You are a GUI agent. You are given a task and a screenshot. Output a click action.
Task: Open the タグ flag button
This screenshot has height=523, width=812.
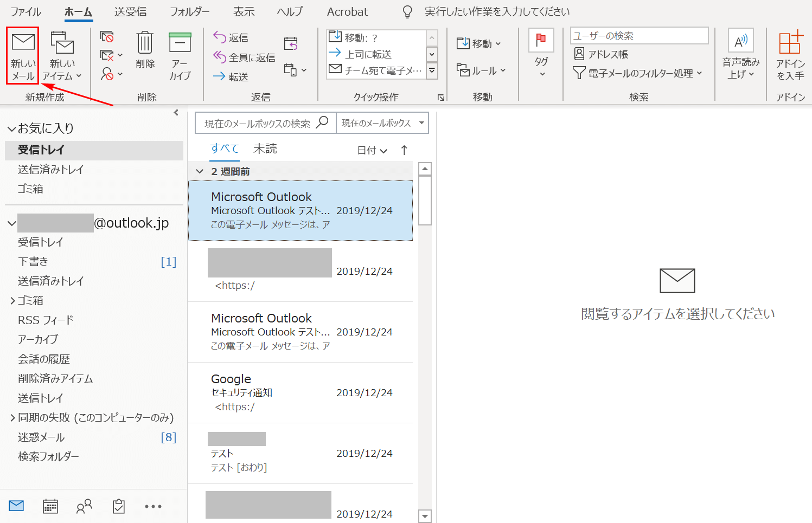click(x=541, y=53)
